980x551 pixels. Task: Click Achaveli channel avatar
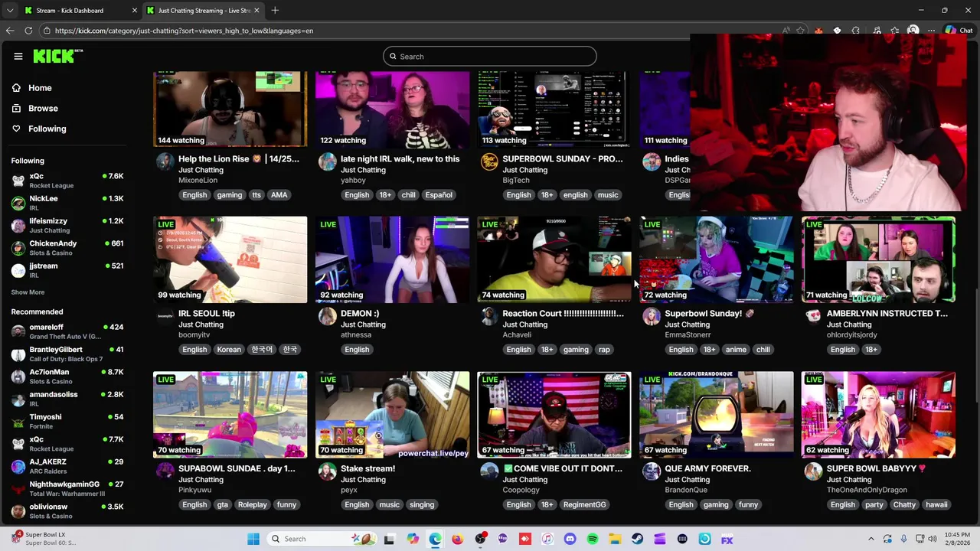coord(489,316)
